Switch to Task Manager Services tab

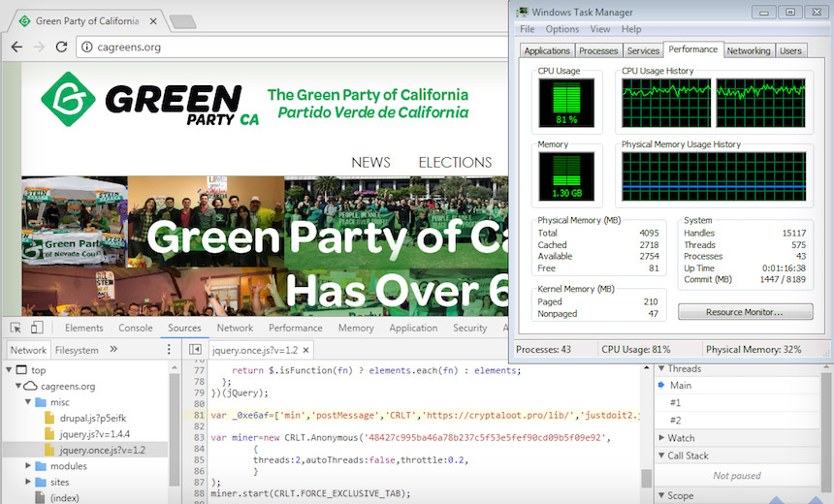click(x=643, y=50)
